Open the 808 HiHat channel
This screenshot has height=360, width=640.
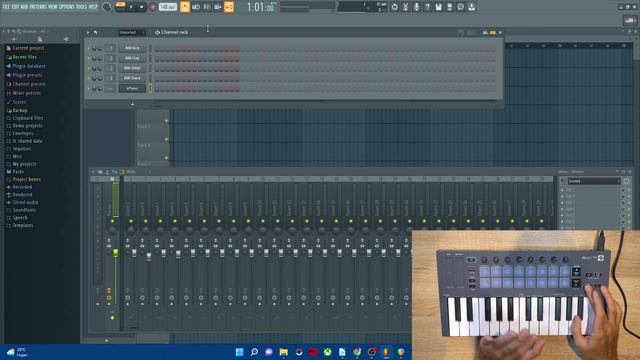132,68
